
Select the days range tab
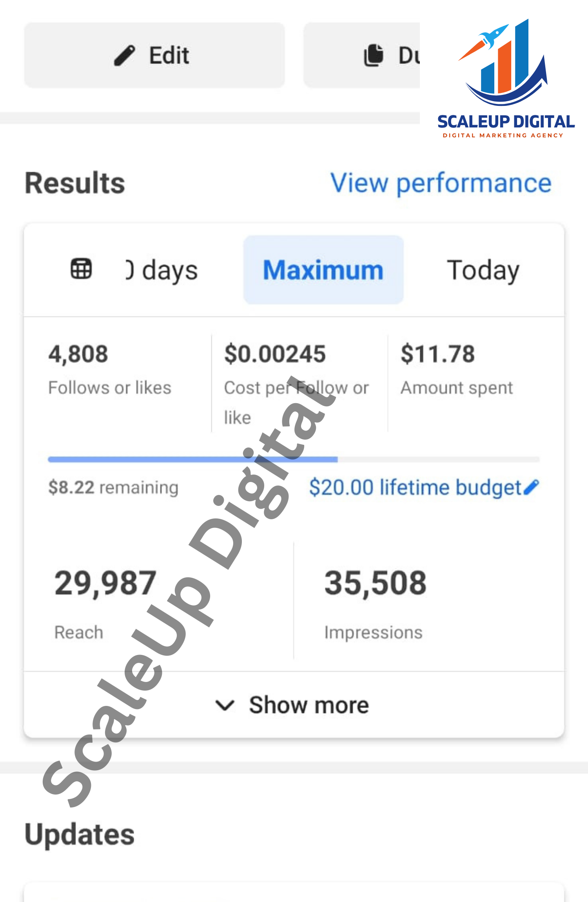point(162,270)
